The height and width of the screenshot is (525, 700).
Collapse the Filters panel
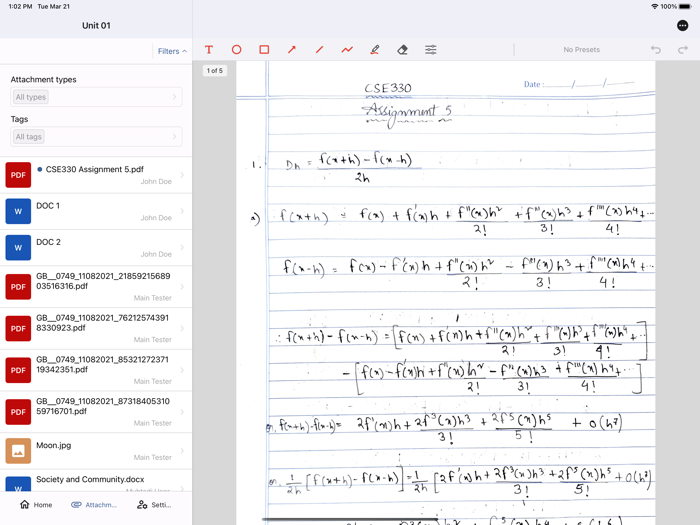pyautogui.click(x=172, y=51)
